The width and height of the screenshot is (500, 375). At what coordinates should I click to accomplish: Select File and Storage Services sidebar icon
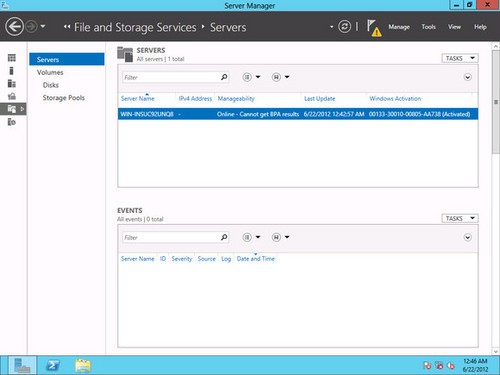tap(12, 109)
